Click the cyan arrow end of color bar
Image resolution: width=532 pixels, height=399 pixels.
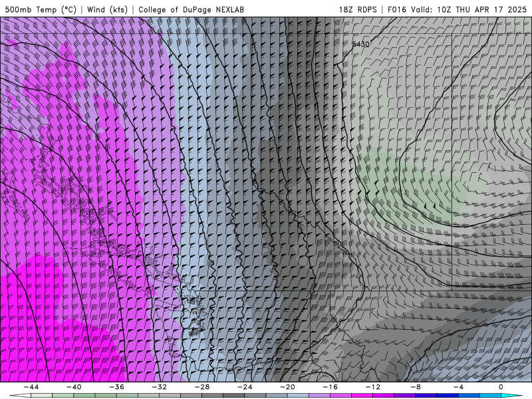pos(512,396)
